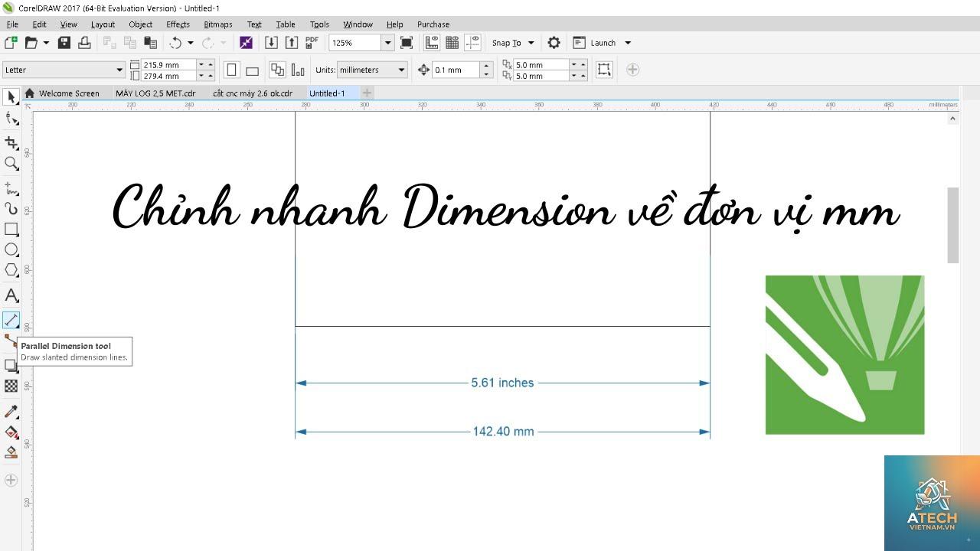Open the Layout menu

click(103, 24)
